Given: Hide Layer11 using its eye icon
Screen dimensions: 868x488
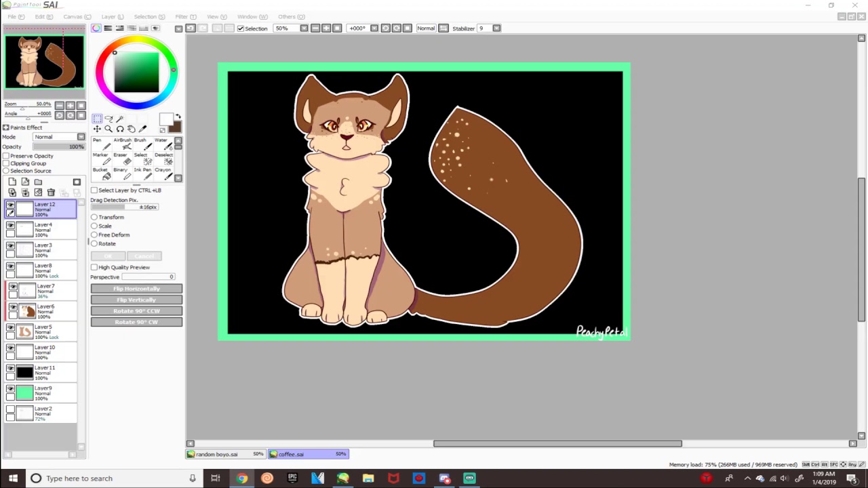Looking at the screenshot, I should [10, 368].
